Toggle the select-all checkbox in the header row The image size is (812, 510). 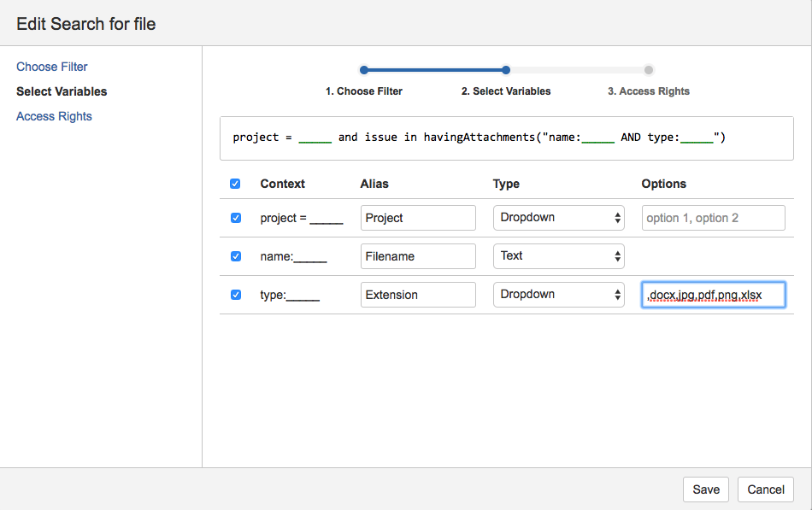pos(235,184)
